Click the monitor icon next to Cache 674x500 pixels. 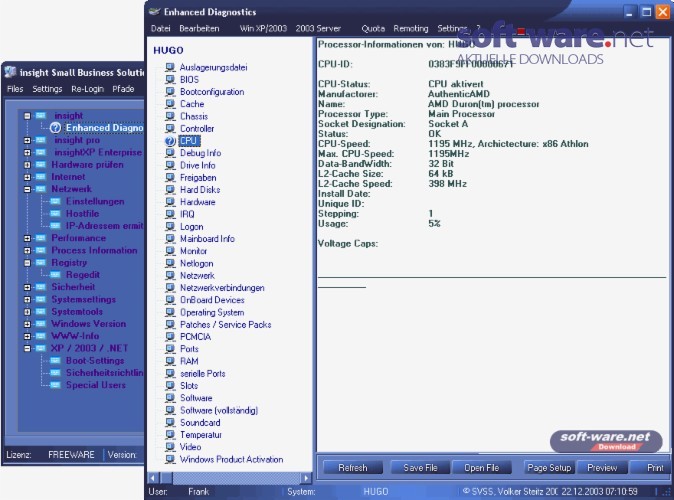coord(170,104)
